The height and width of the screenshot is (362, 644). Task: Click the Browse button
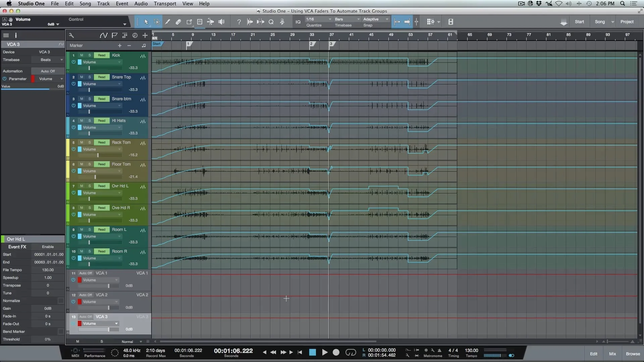[x=633, y=354]
